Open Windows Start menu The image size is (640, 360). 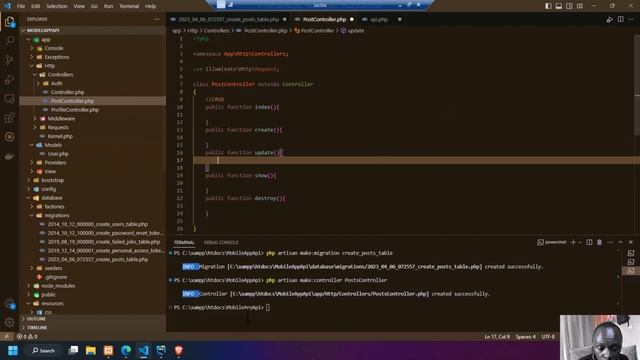pos(13,350)
